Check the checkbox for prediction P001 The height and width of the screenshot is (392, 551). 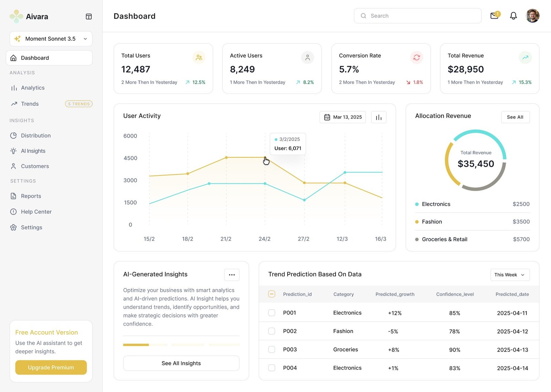pos(272,313)
